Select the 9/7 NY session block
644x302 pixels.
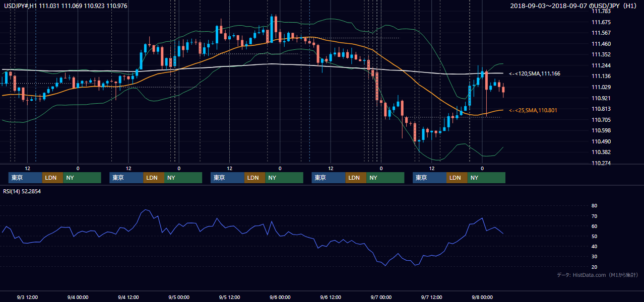coord(486,178)
